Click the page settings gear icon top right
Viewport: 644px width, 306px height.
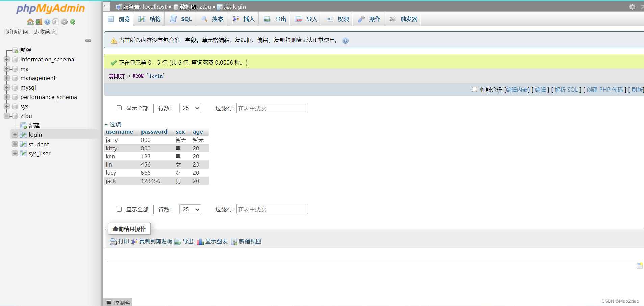(632, 7)
